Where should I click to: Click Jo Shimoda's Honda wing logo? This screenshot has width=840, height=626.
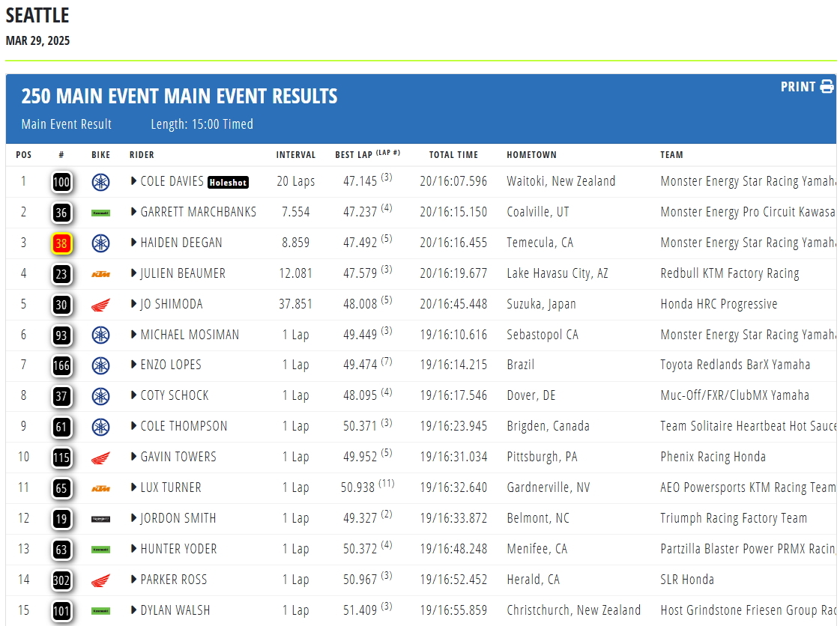[100, 306]
